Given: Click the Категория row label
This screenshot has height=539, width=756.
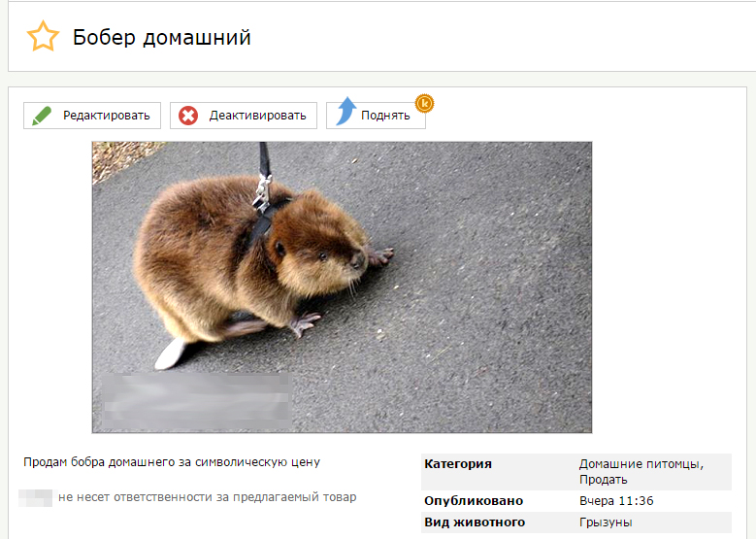Looking at the screenshot, I should coord(458,464).
